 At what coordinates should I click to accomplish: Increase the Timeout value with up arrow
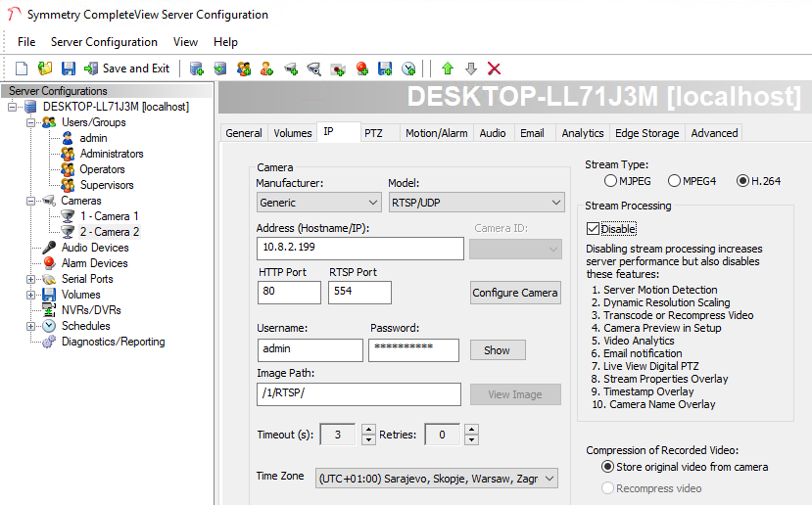[368, 430]
